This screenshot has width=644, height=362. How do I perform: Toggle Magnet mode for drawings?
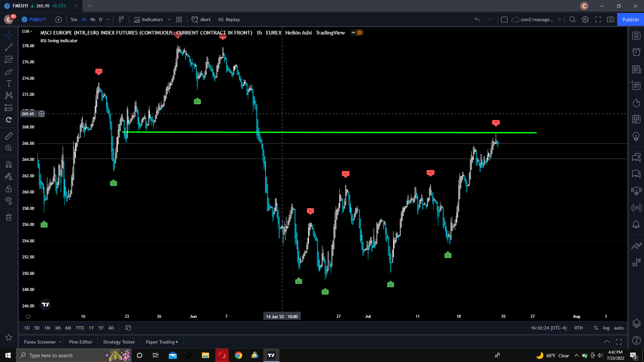(9, 164)
